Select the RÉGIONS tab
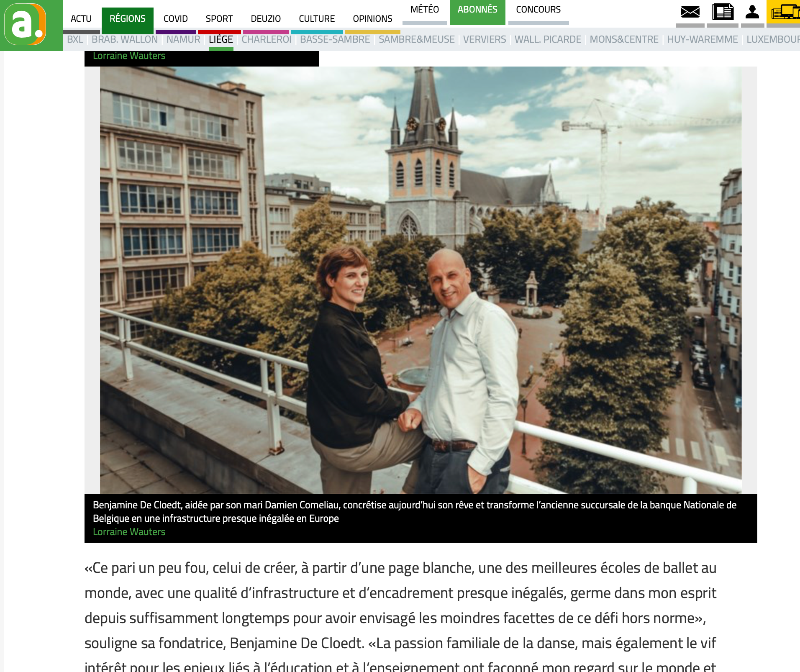800x672 pixels. point(128,19)
